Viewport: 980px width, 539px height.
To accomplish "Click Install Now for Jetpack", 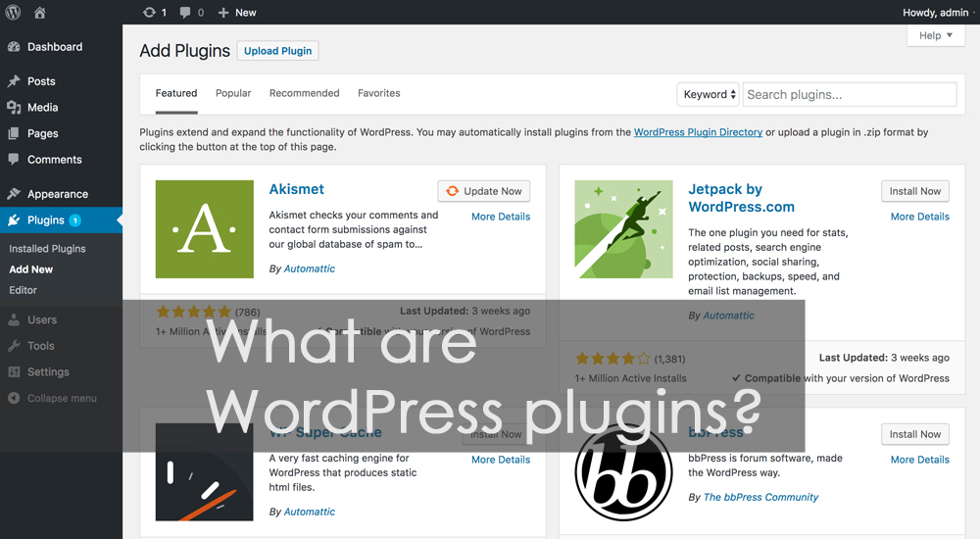I will pyautogui.click(x=915, y=191).
